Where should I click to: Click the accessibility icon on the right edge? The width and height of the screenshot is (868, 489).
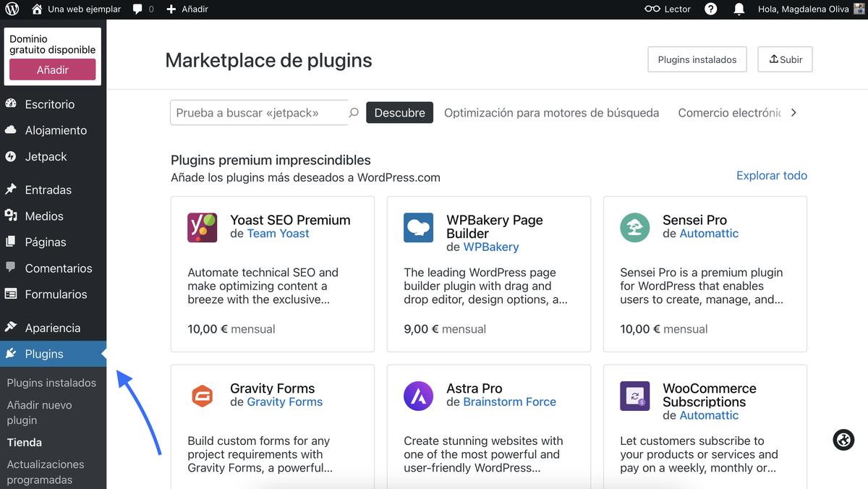[x=843, y=439]
